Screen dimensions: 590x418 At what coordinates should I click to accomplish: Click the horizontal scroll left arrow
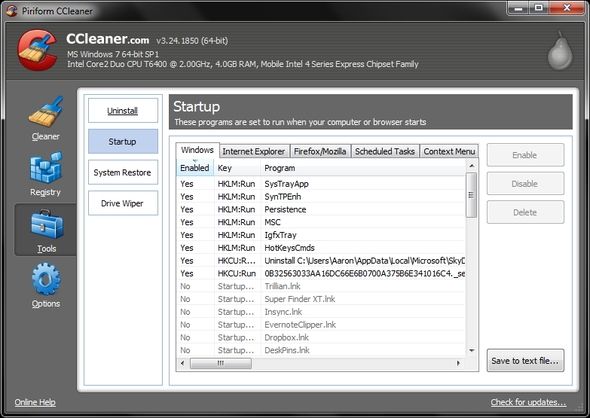[x=182, y=363]
